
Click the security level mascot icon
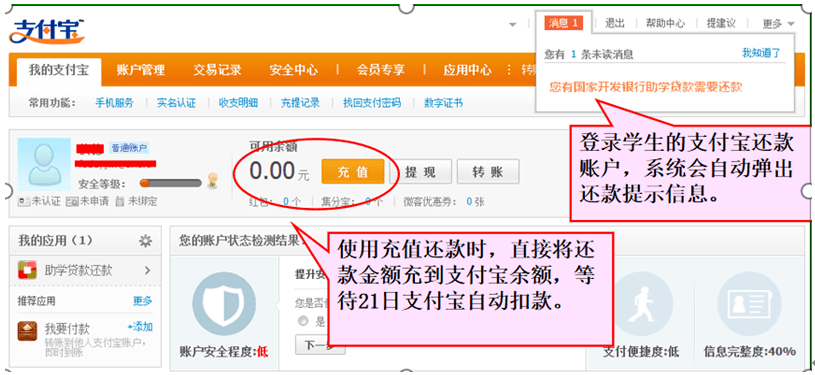pos(212,180)
